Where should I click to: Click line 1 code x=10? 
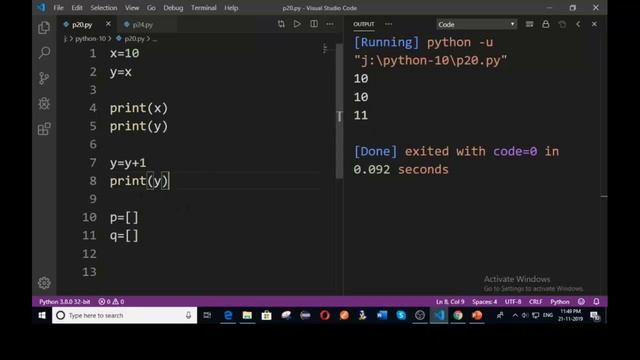coord(124,53)
